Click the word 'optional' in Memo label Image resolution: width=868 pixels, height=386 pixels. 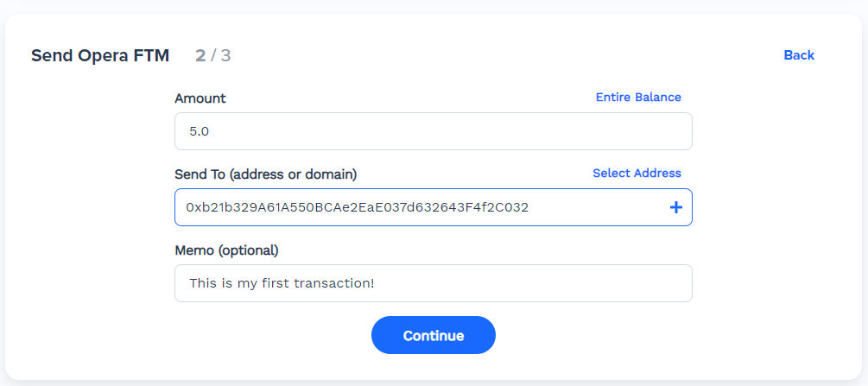click(249, 250)
